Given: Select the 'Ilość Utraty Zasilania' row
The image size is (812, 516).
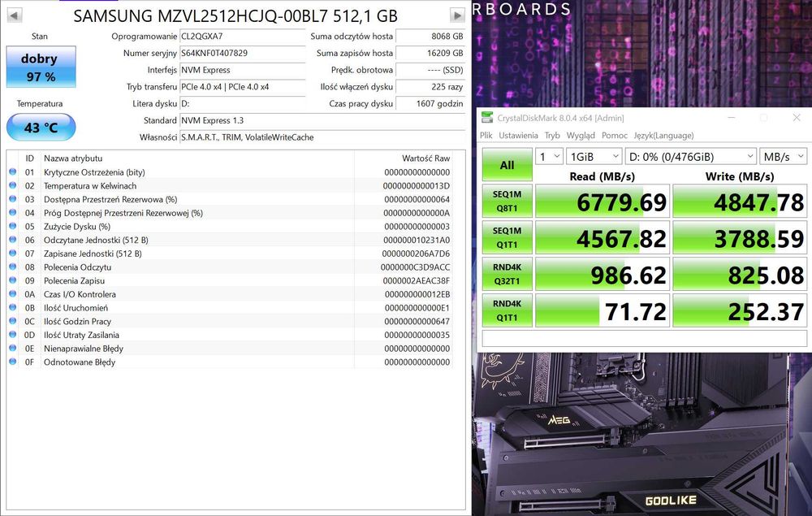Looking at the screenshot, I should (230, 335).
